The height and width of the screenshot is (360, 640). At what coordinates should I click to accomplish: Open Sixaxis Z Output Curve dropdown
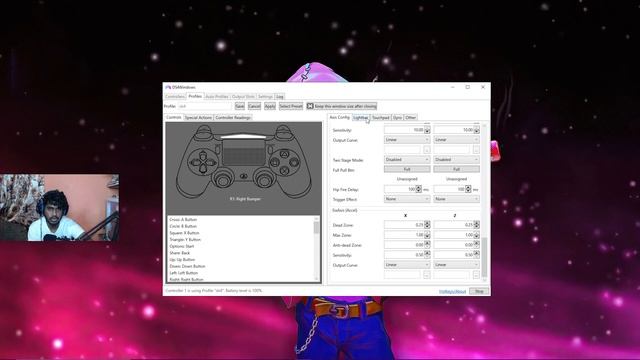pos(456,264)
